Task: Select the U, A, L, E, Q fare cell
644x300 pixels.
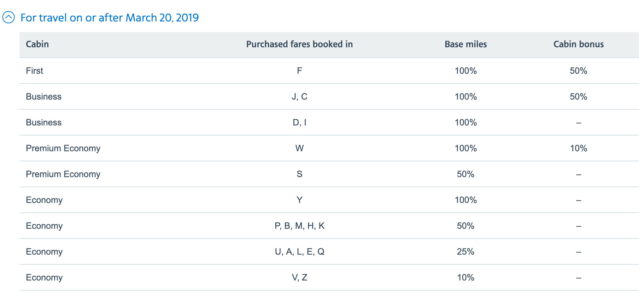Action: 299,251
